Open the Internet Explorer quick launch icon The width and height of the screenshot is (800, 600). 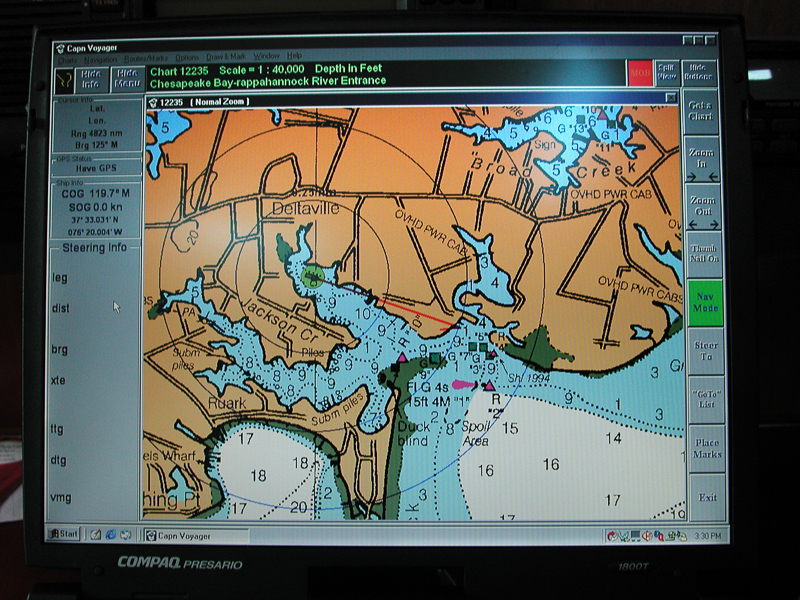(111, 535)
